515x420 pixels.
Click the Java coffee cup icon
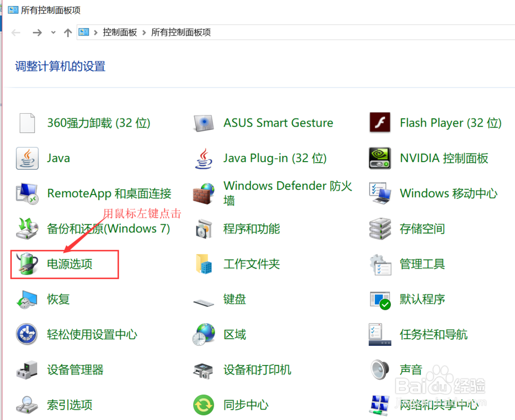tap(27, 158)
